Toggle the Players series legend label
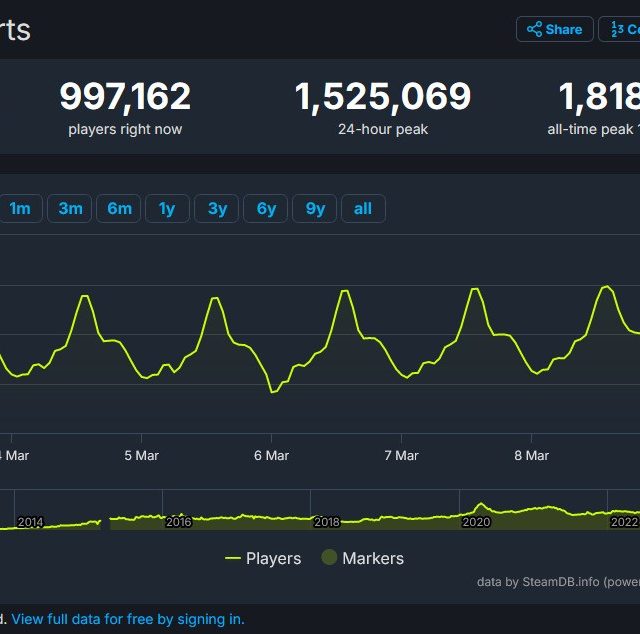This screenshot has height=634, width=640. point(273,558)
